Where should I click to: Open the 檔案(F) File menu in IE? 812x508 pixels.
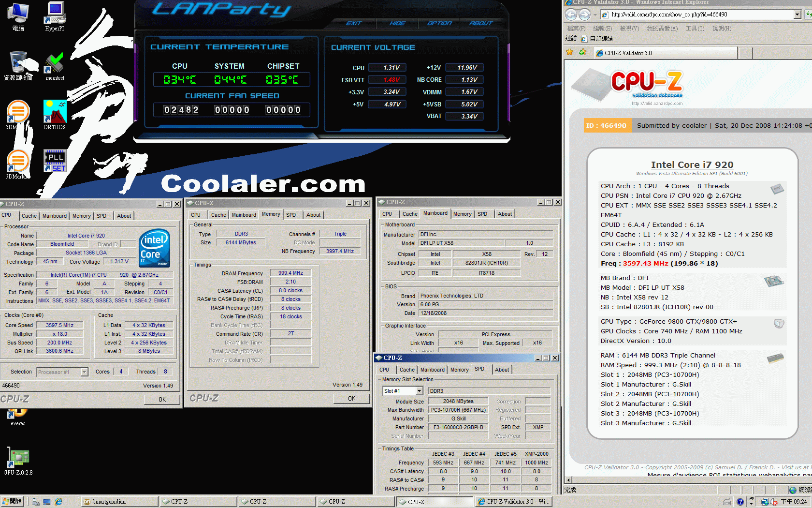click(x=576, y=29)
